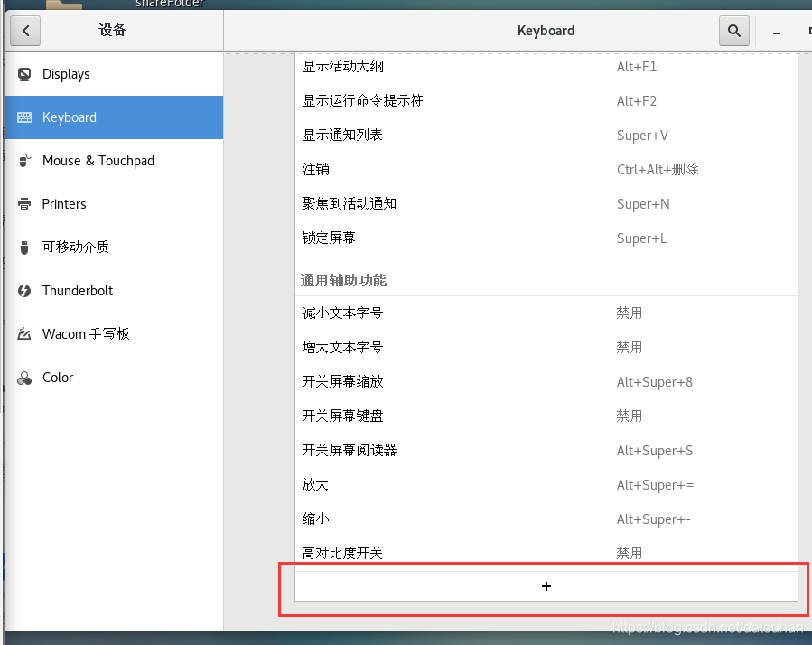
Task: Select Keyboard in the sidebar
Action: click(114, 117)
